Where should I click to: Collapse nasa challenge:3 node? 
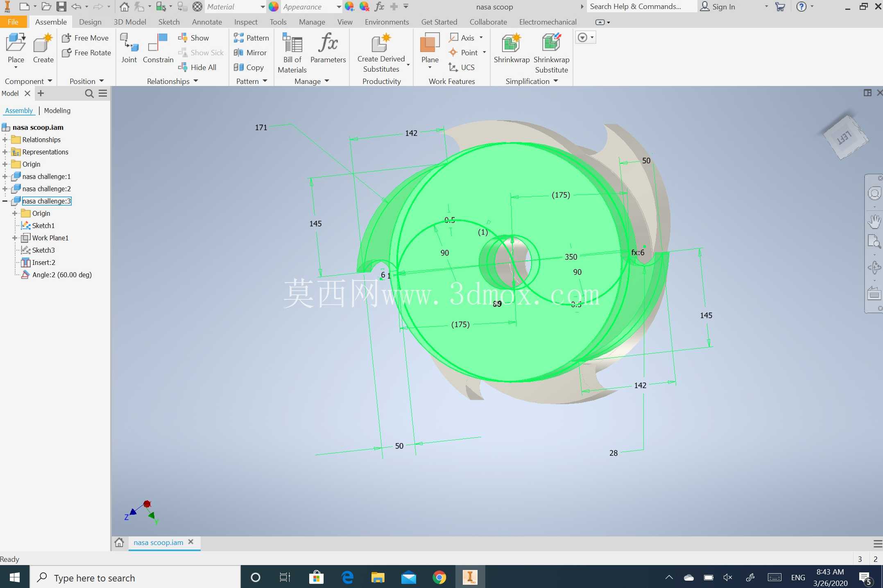[x=5, y=201]
